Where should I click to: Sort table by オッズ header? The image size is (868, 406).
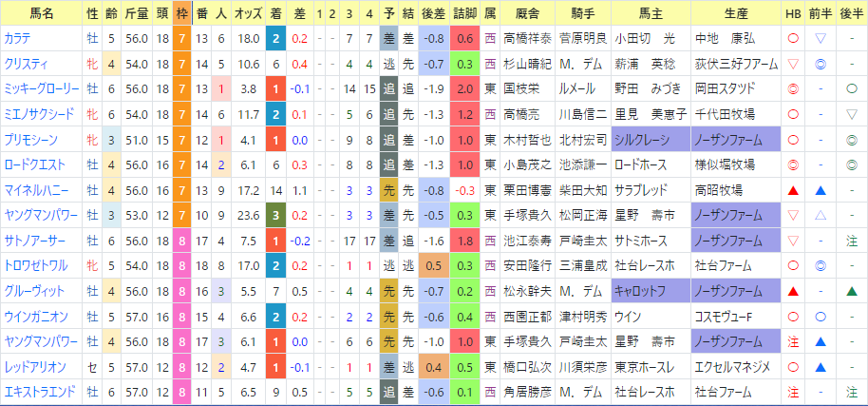tap(248, 13)
